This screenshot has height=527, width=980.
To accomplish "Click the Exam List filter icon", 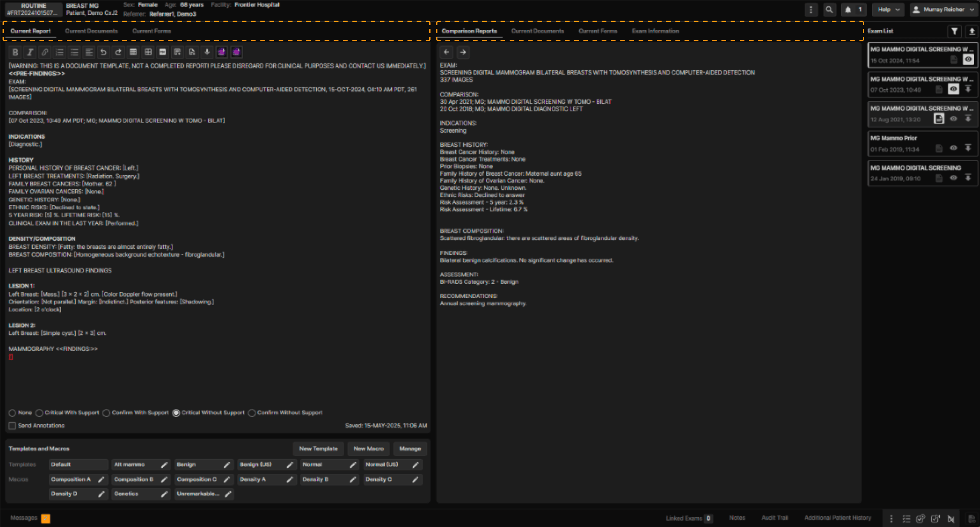I will [954, 31].
